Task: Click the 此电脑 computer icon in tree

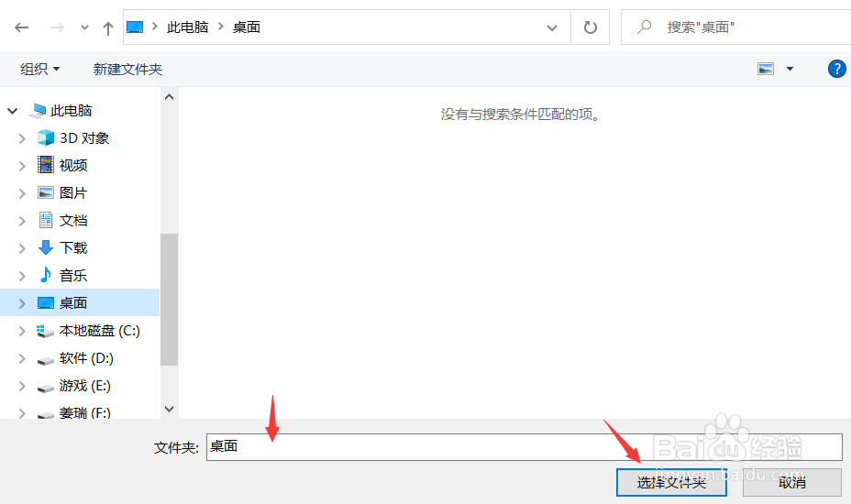Action: 38,111
